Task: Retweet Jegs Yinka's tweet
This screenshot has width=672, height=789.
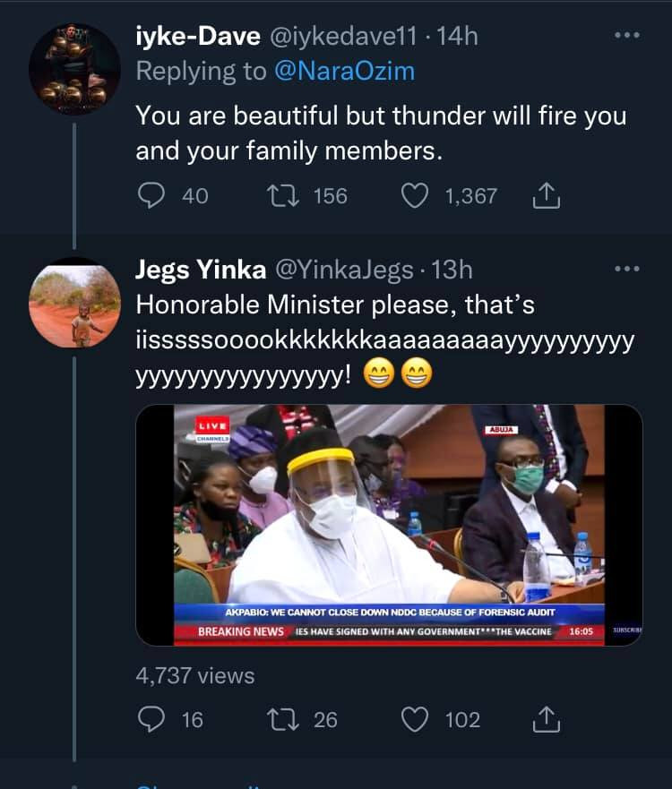Action: [x=283, y=719]
